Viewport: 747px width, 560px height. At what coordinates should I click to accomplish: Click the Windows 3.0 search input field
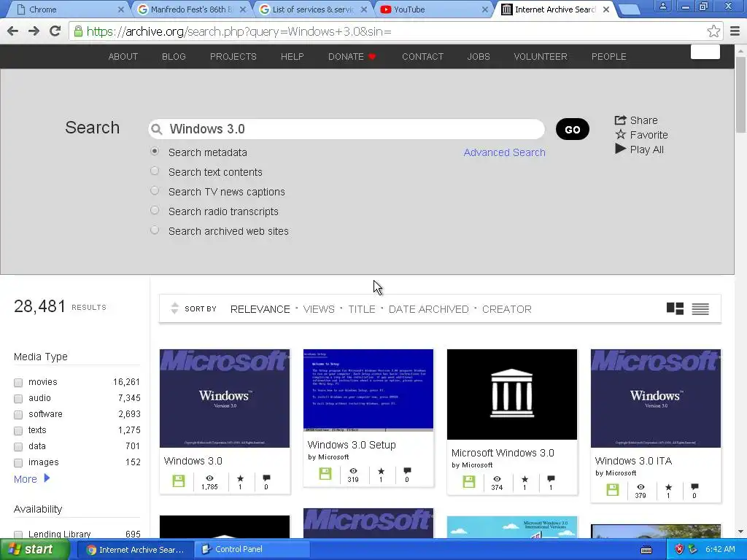347,129
